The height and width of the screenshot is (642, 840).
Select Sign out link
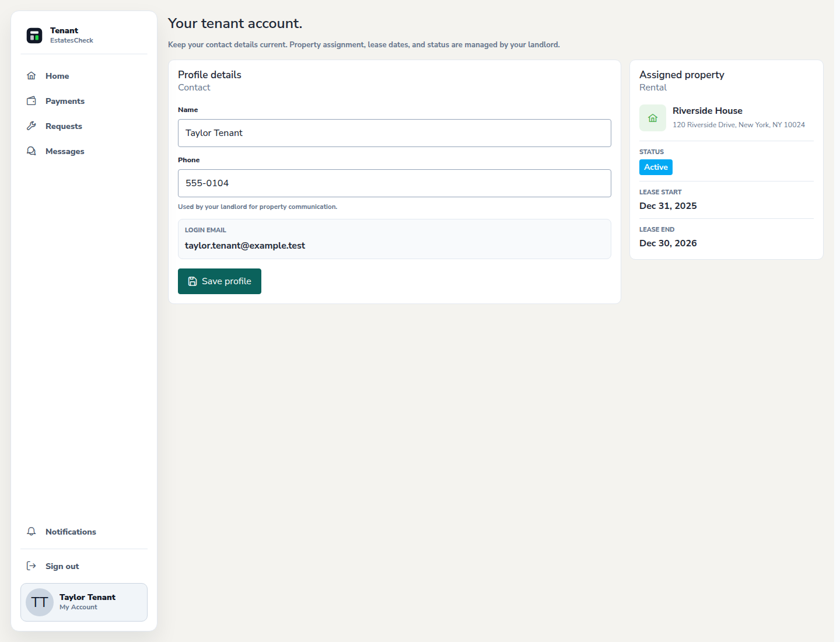(84, 566)
